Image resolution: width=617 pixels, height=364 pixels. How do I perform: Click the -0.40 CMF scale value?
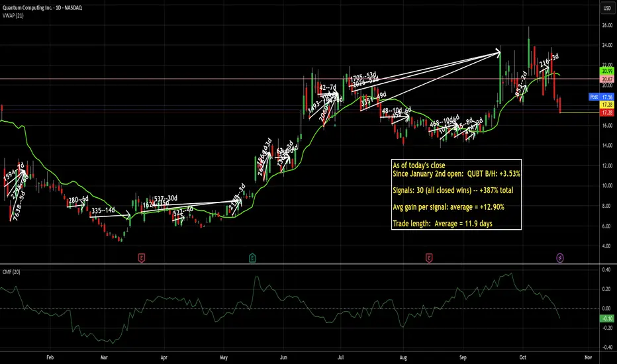point(606,347)
